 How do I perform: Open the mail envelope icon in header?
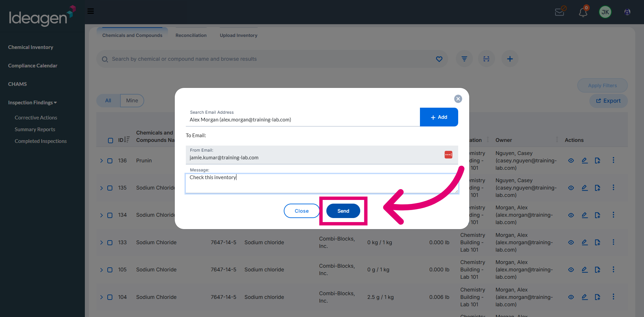click(x=560, y=11)
